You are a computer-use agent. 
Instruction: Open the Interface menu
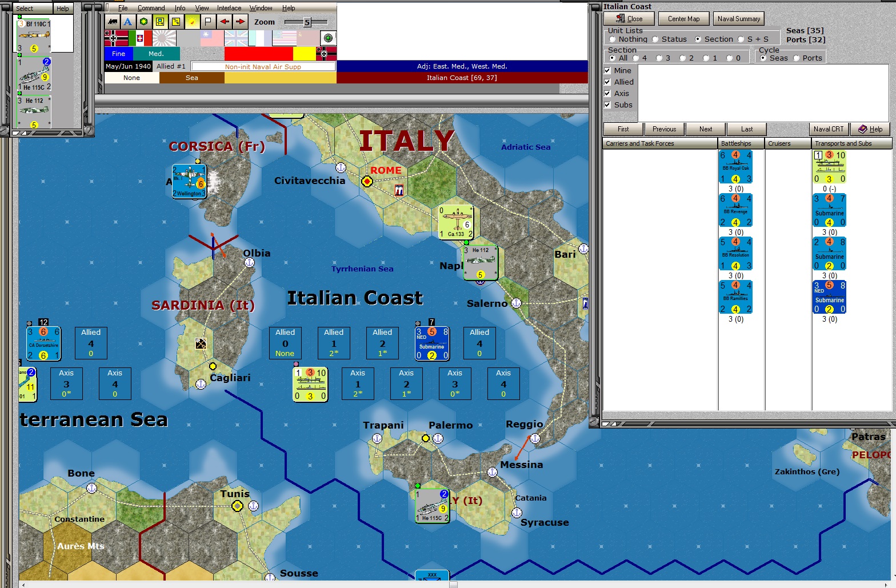coord(229,8)
